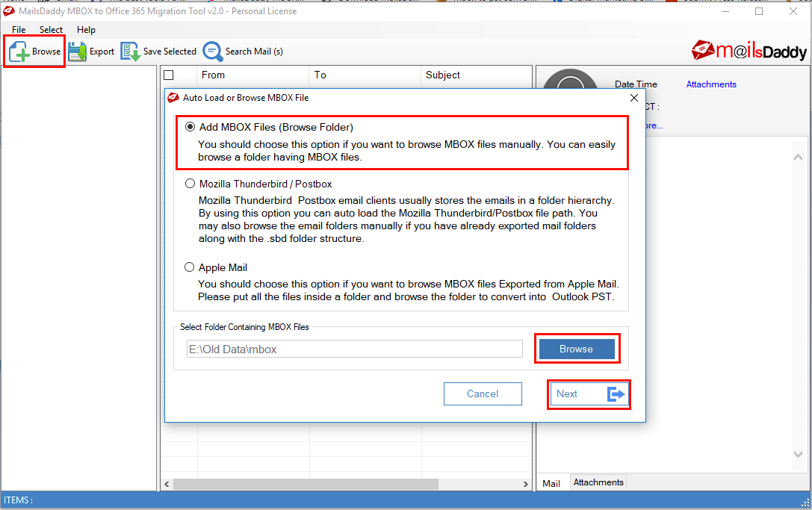Click the blue Browse button in dialog

click(x=577, y=349)
